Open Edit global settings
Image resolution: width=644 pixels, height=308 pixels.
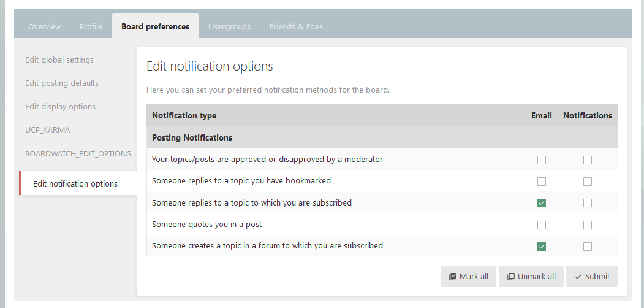tap(59, 60)
